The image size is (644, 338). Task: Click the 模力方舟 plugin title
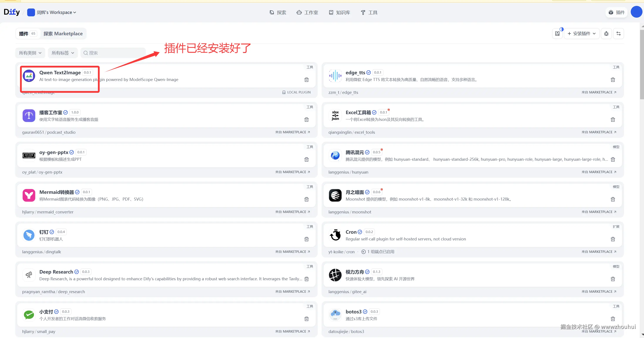pyautogui.click(x=354, y=272)
